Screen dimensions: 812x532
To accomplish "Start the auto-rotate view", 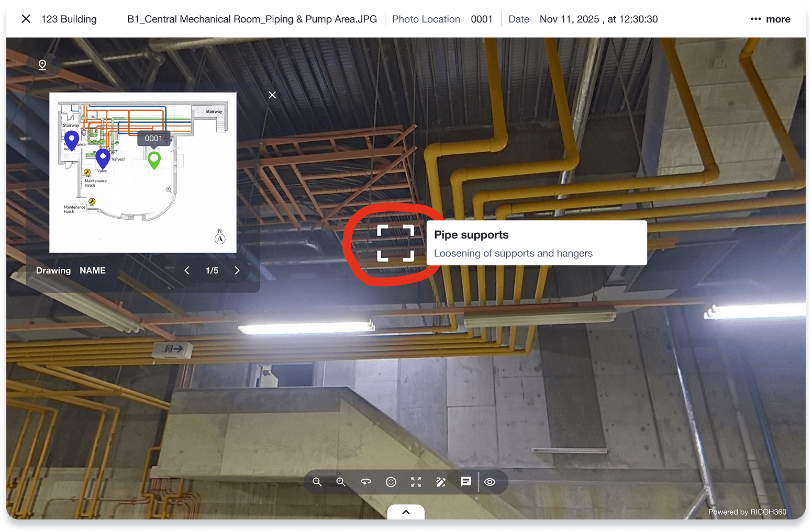I will coord(366,482).
